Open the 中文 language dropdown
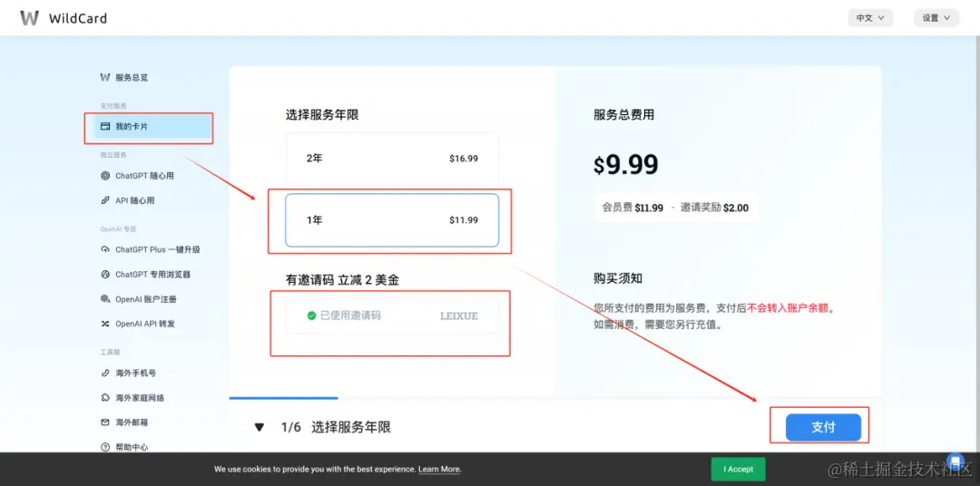Screen dimensions: 980x486 870,18
